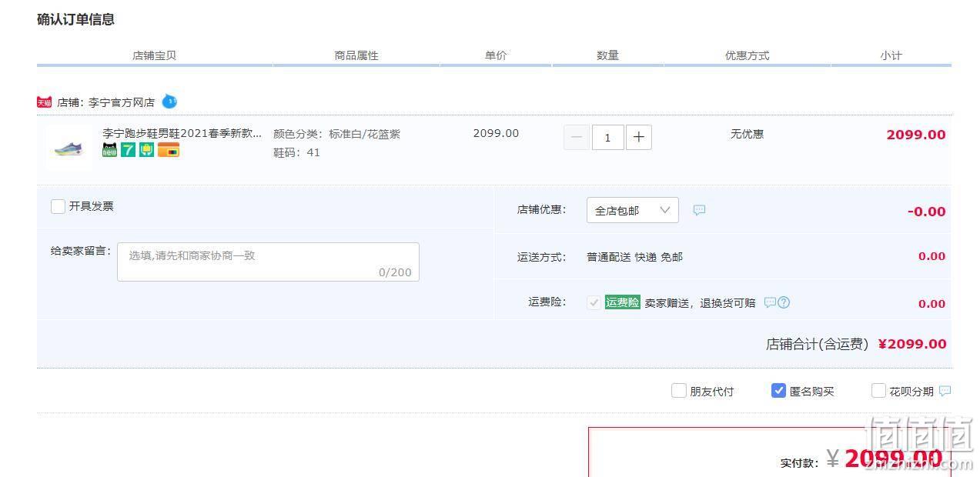This screenshot has height=477, width=980.
Task: Enable the 花呗分期 checkbox
Action: [x=878, y=391]
